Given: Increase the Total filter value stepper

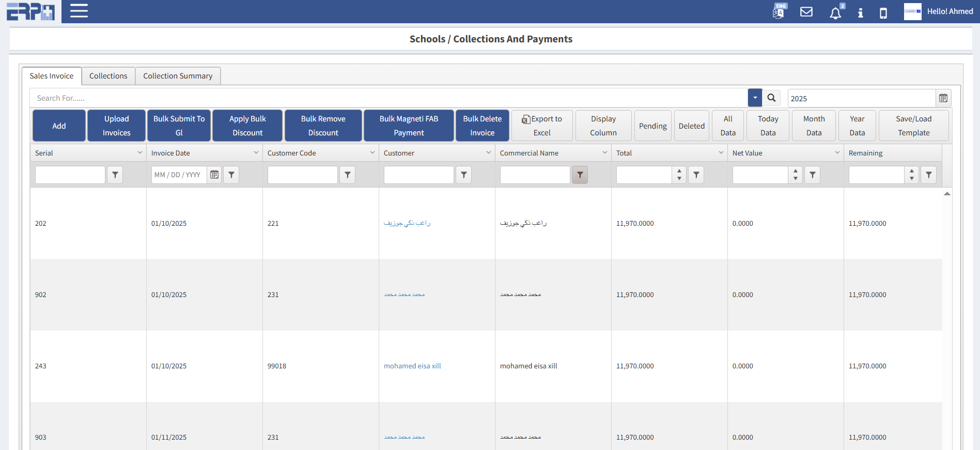Looking at the screenshot, I should pos(679,171).
